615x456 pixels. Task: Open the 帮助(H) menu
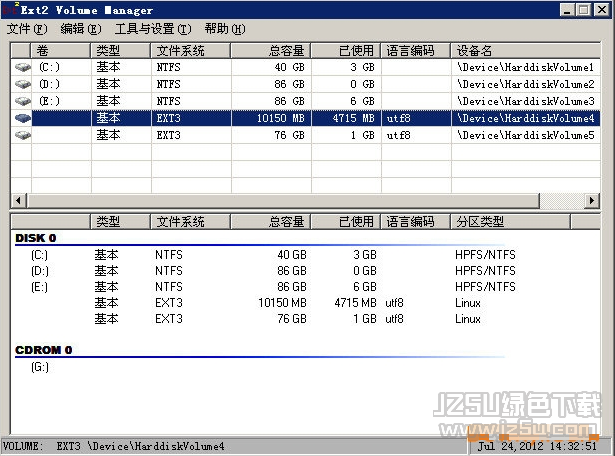(x=225, y=29)
